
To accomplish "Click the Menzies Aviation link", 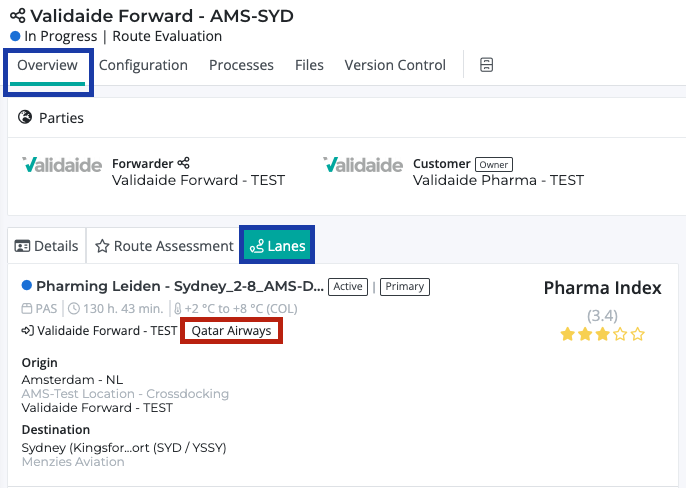I will [73, 462].
